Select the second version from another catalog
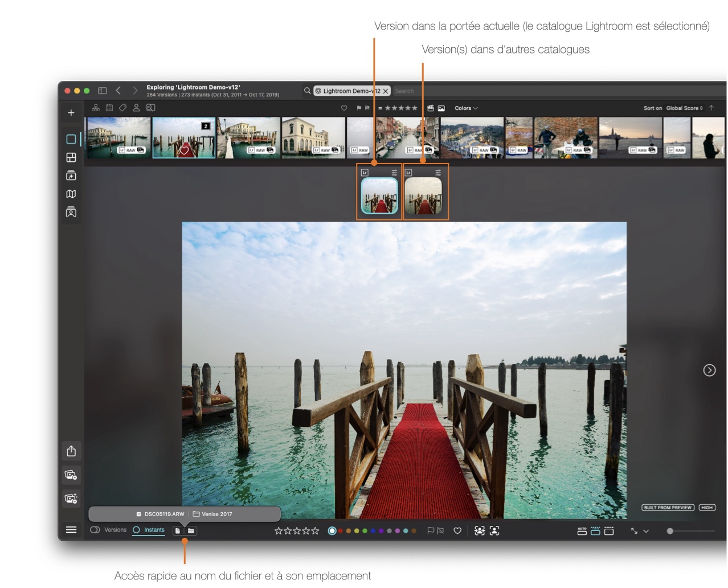 pyautogui.click(x=423, y=195)
